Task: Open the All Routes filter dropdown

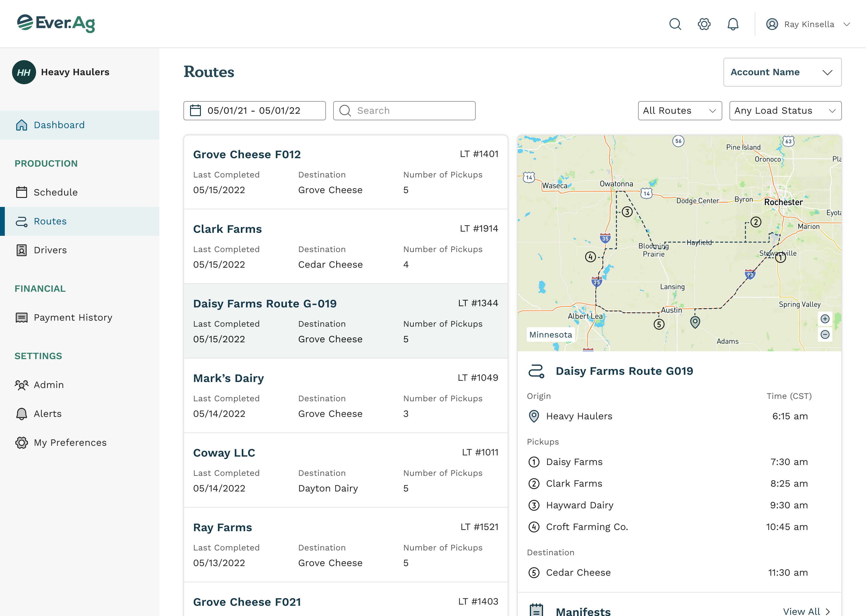Action: (x=680, y=110)
